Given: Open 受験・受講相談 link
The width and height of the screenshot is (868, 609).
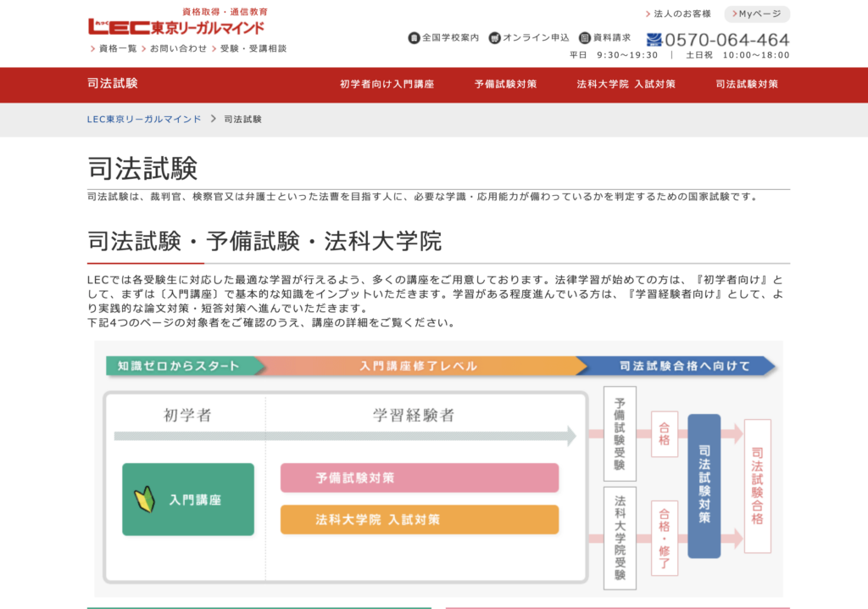Looking at the screenshot, I should pos(253,49).
